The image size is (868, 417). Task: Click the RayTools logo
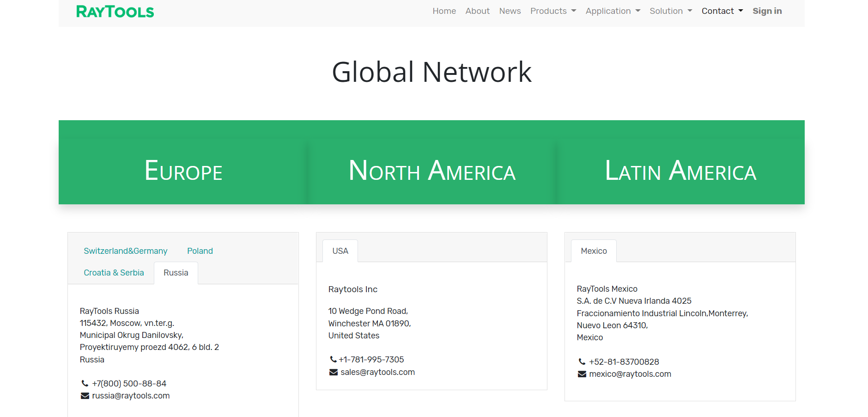pyautogui.click(x=115, y=12)
